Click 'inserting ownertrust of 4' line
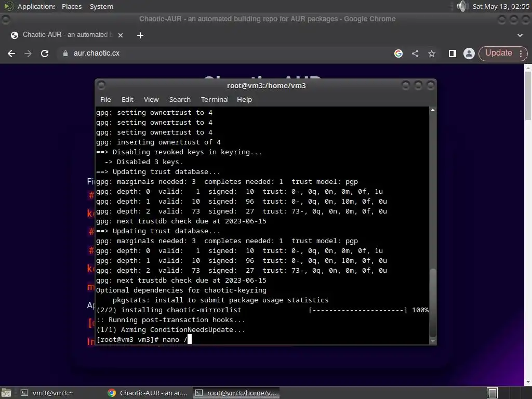 [x=158, y=142]
